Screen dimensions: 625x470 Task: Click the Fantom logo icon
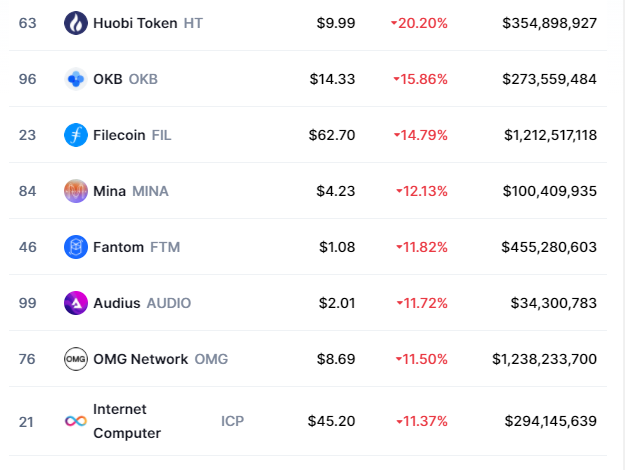coord(76,246)
